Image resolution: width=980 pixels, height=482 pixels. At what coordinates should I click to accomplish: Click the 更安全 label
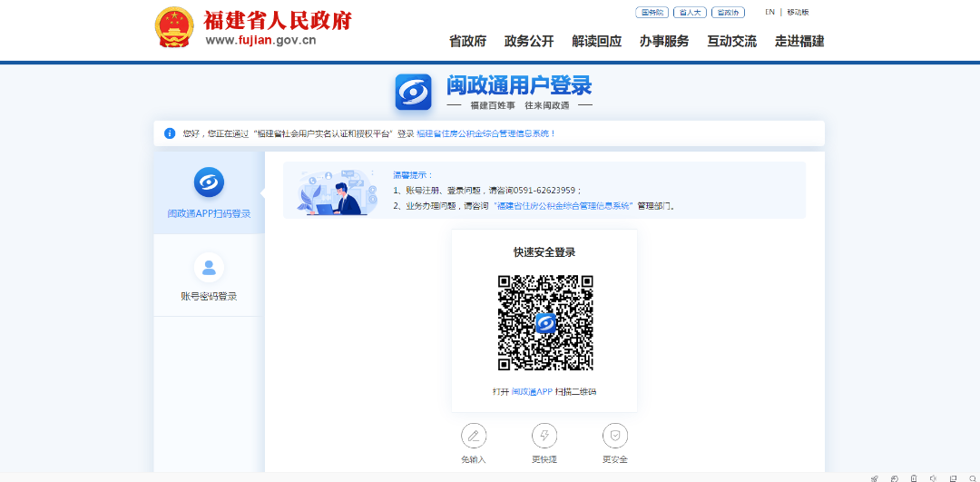click(x=615, y=459)
